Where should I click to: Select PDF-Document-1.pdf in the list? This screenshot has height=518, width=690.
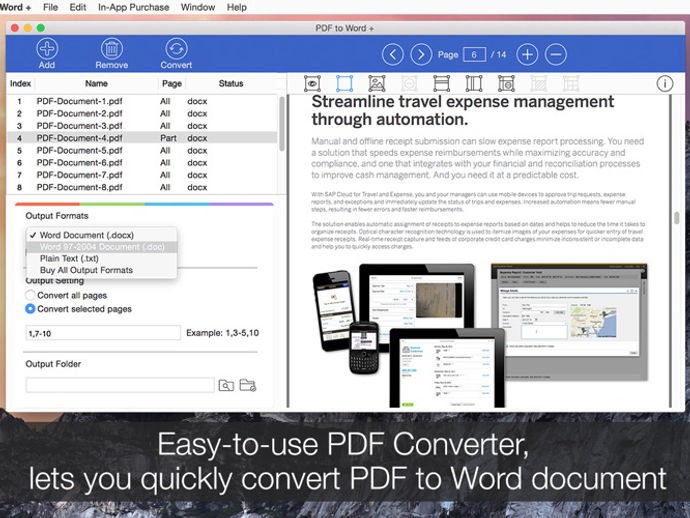click(143, 101)
